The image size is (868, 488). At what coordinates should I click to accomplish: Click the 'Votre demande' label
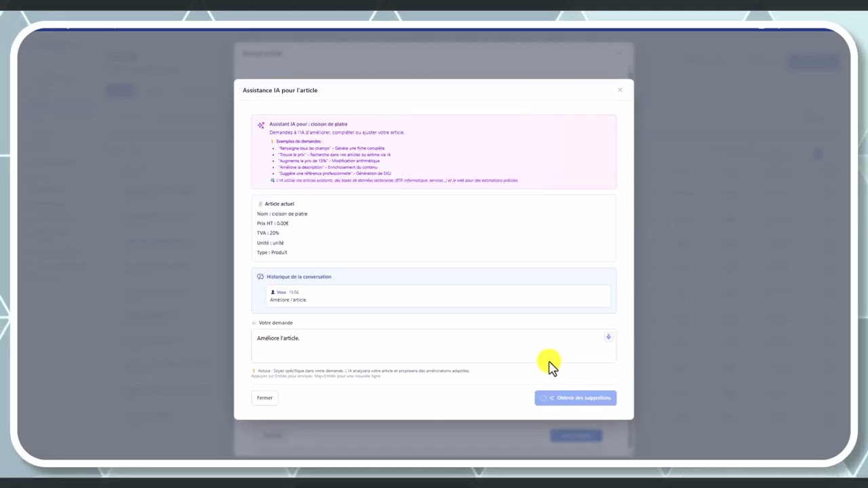click(x=276, y=323)
